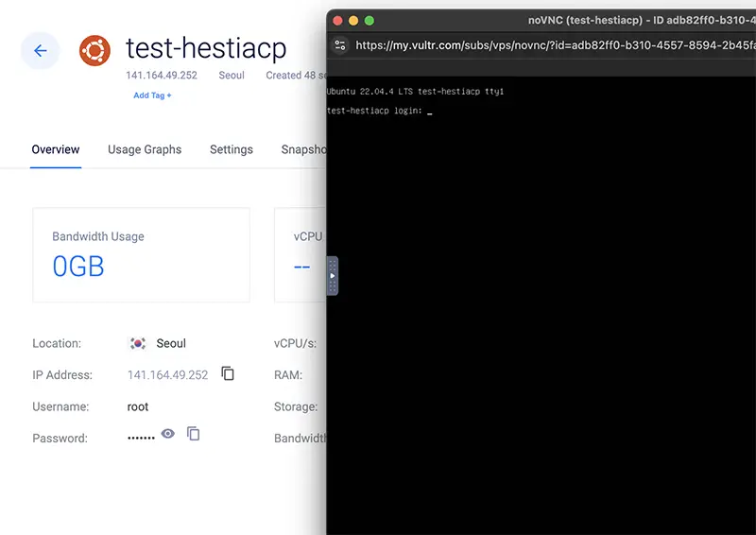
Task: Switch to the Usage Graphs tab
Action: pos(145,149)
